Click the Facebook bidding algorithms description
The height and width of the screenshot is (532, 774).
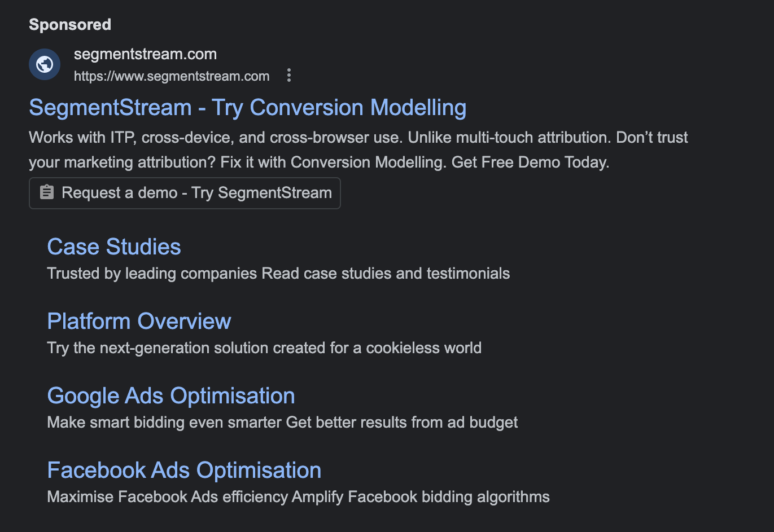pos(298,496)
